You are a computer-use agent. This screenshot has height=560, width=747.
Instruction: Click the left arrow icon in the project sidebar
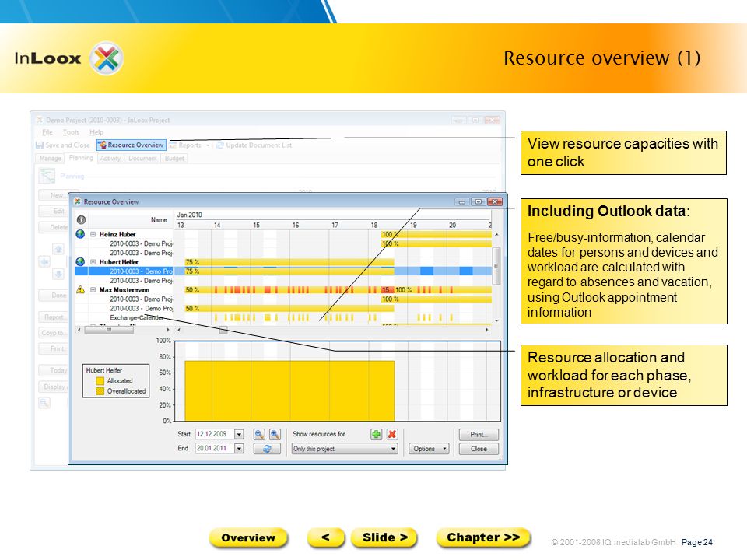[45, 261]
